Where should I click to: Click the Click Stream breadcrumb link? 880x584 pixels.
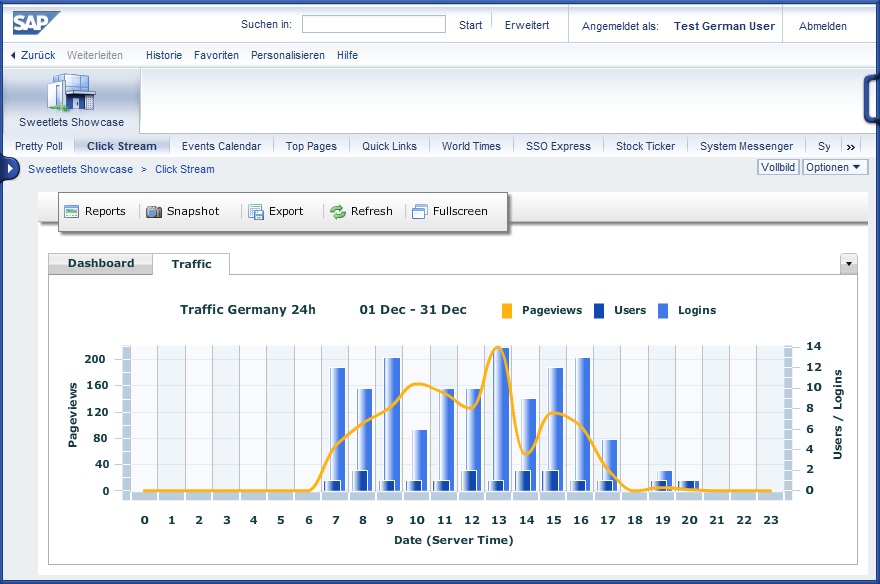185,169
